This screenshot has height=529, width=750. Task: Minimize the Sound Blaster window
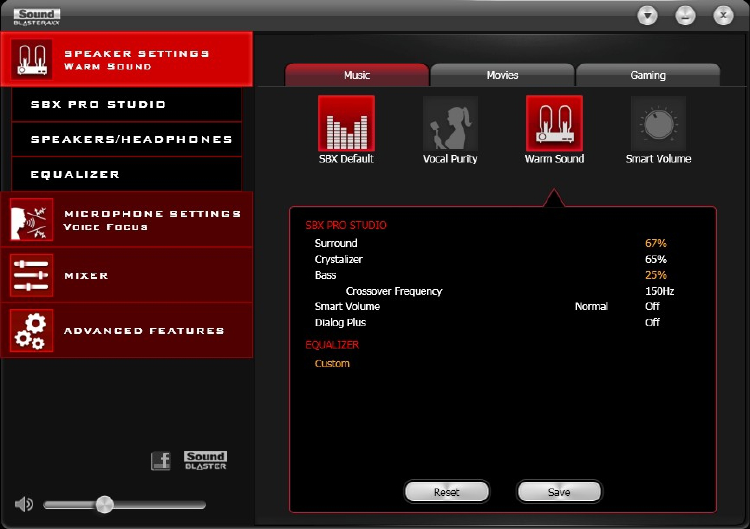point(685,16)
